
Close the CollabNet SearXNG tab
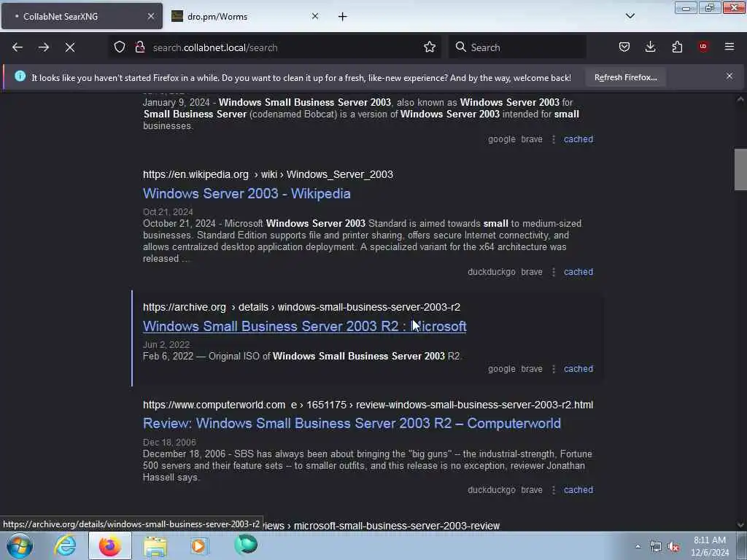151,16
